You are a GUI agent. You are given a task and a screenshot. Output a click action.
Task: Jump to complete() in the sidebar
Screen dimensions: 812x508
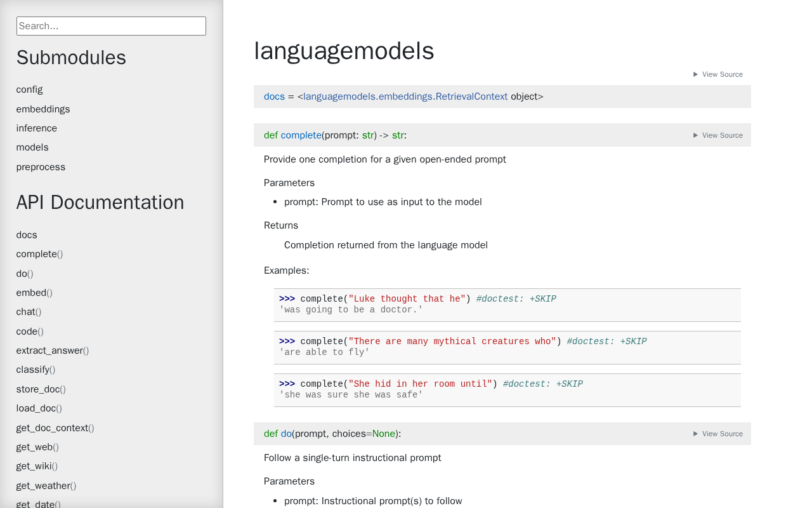pos(39,254)
